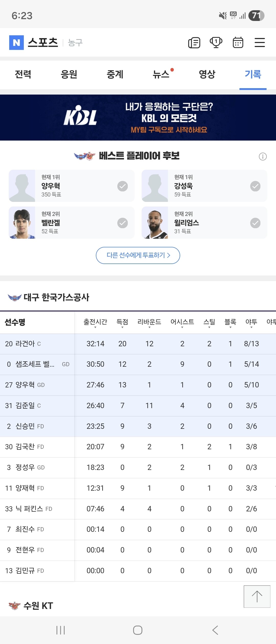
Task: Tap the Naver N logo
Action: 16,42
